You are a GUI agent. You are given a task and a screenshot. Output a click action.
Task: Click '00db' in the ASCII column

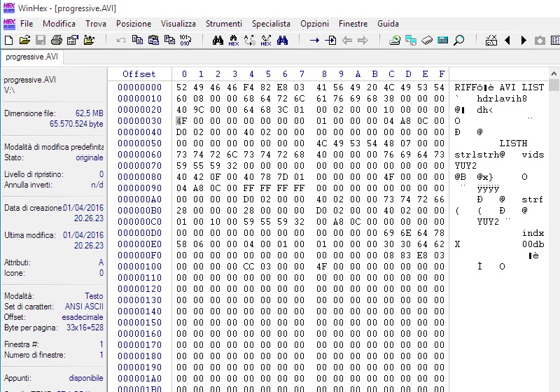click(x=533, y=244)
